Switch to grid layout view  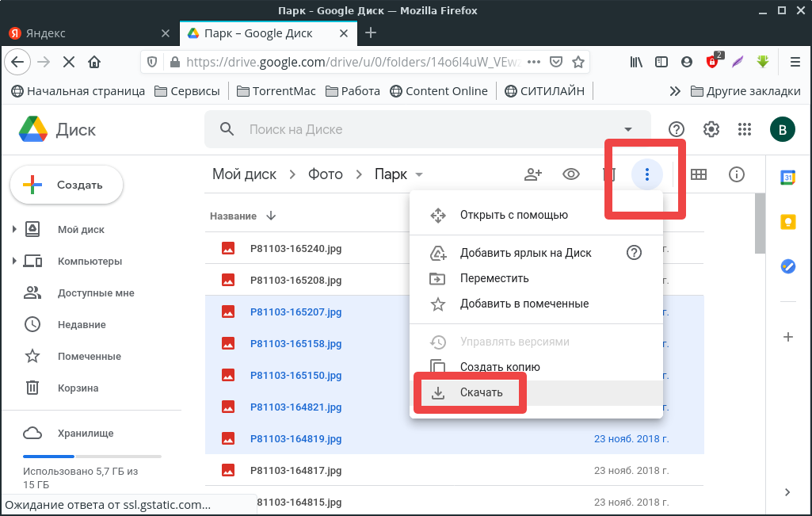pyautogui.click(x=699, y=174)
